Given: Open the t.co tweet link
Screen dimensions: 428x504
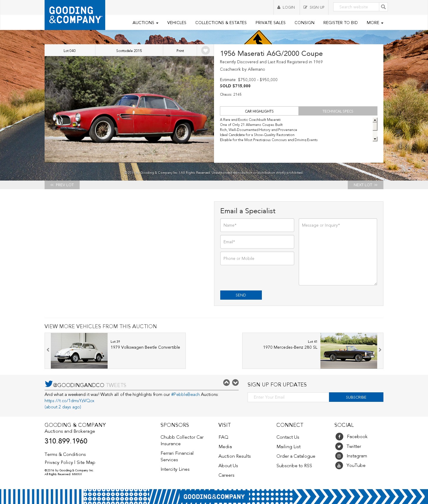Looking at the screenshot, I should click(70, 401).
